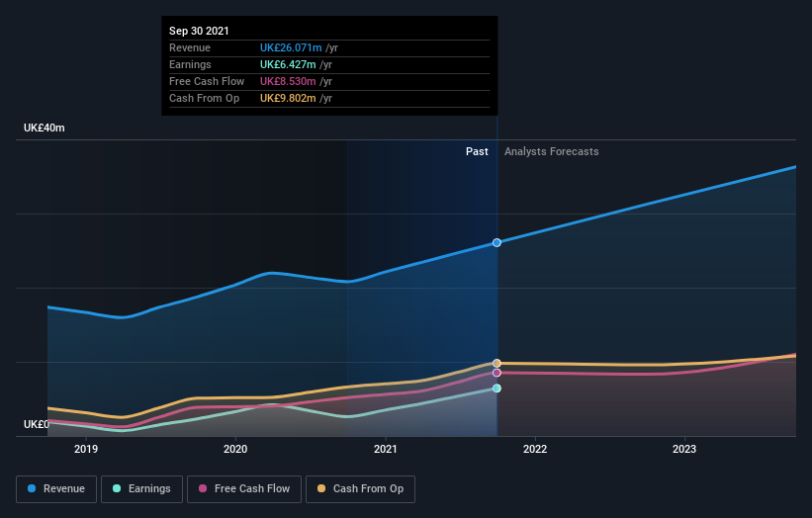Select the Revenue data point on Sep 30 2021

496,243
